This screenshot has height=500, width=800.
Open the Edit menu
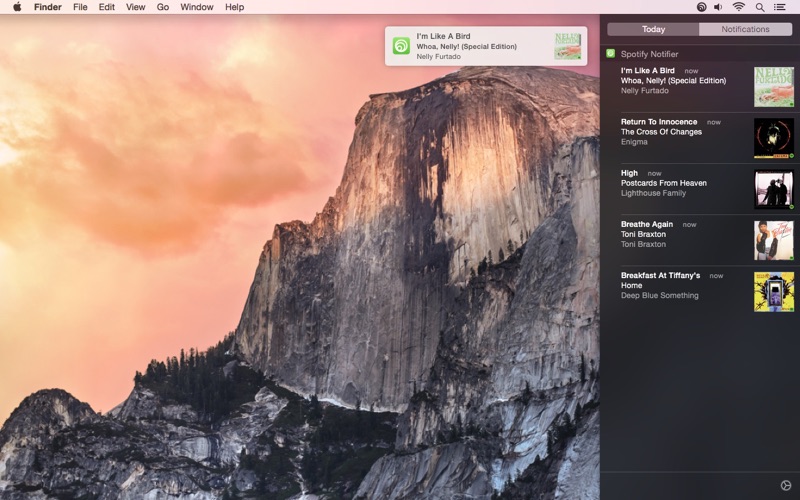click(107, 7)
